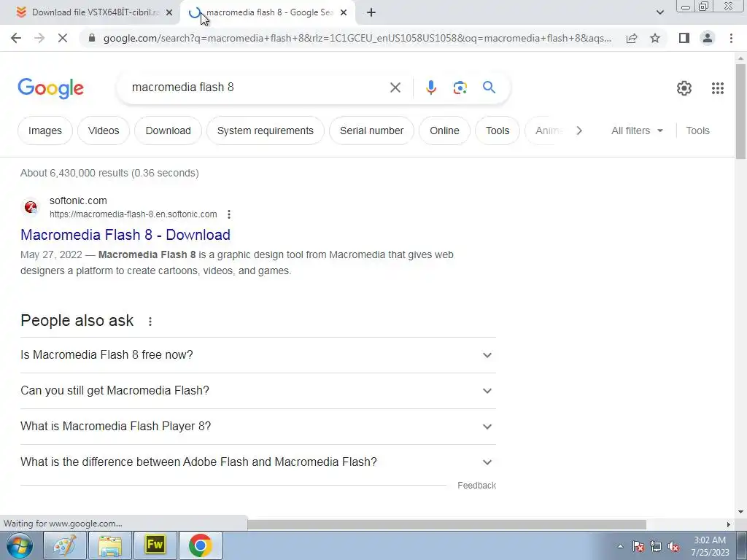The image size is (747, 560).
Task: Go back to the previous page
Action: click(x=16, y=38)
